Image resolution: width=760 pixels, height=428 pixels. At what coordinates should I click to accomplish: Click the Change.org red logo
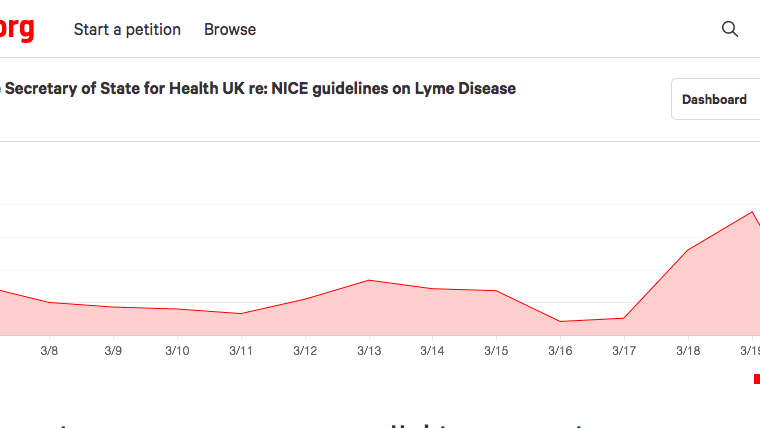pos(17,29)
